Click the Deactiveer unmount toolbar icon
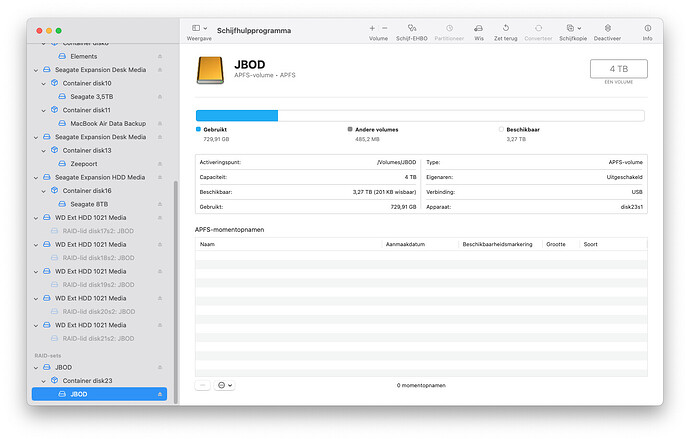Image resolution: width=690 pixels, height=441 pixels. point(606,28)
